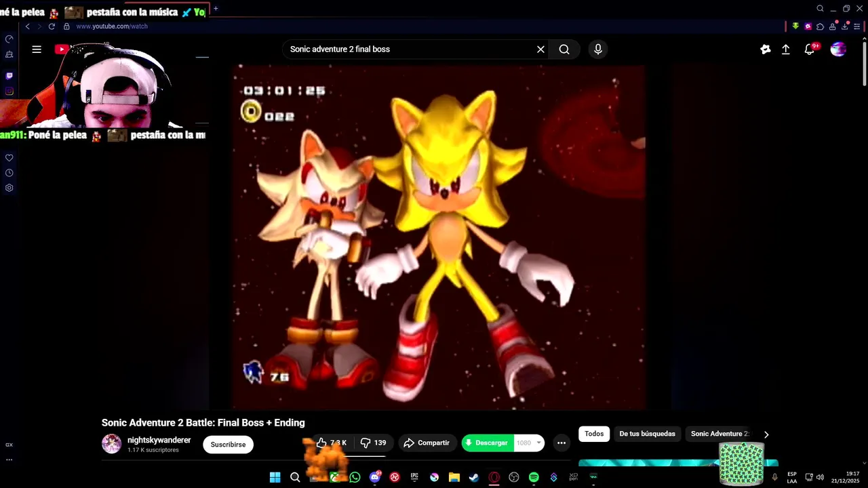Screen dimensions: 868x488
Task: Open the sidebar three-dot more menu
Action: coord(9,459)
